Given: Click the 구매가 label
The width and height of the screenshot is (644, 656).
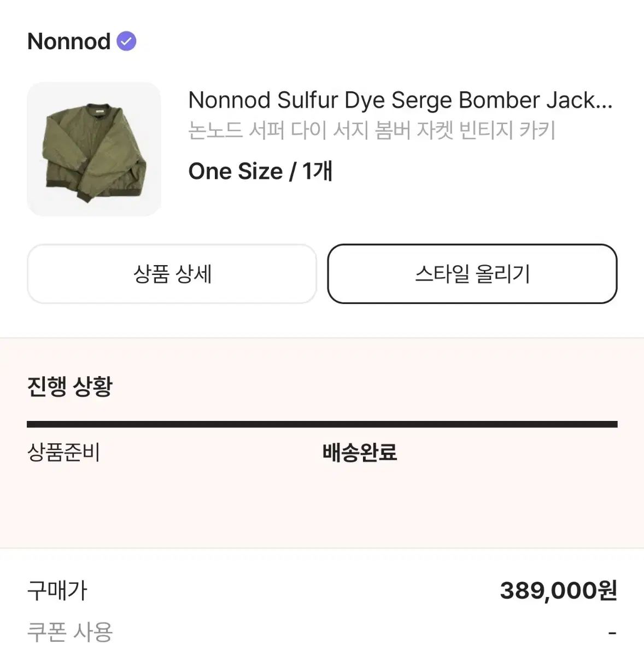Looking at the screenshot, I should (57, 591).
